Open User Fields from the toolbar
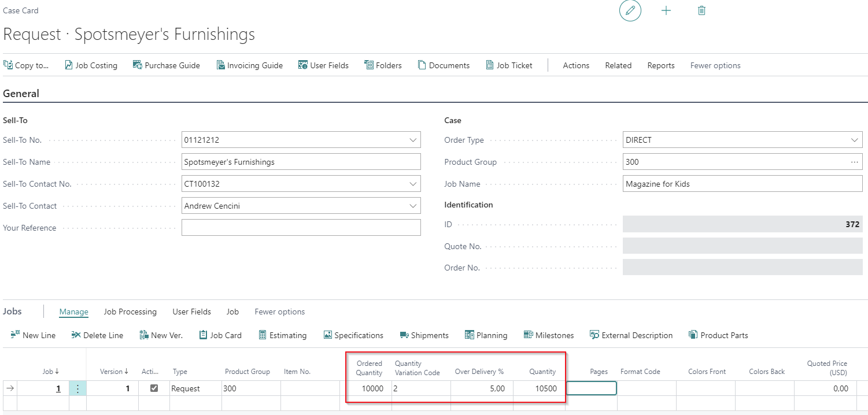Screen dimensions: 868x415 tap(323, 65)
